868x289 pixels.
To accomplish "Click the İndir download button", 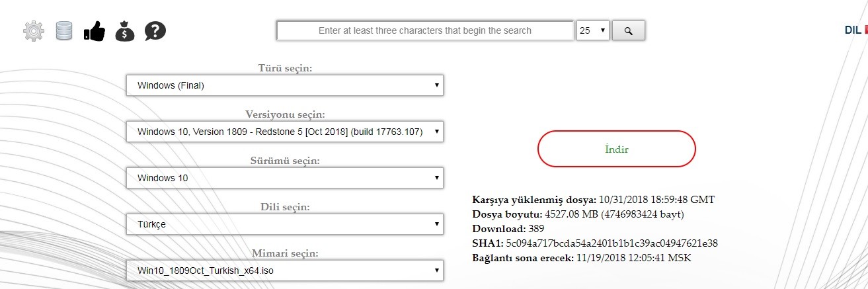I will tap(617, 149).
